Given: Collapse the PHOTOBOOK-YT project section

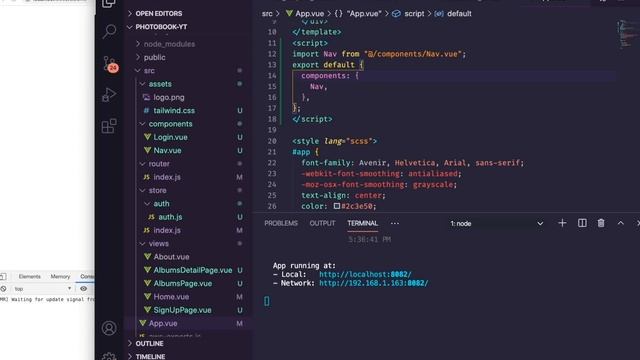Looking at the screenshot, I should point(161,27).
